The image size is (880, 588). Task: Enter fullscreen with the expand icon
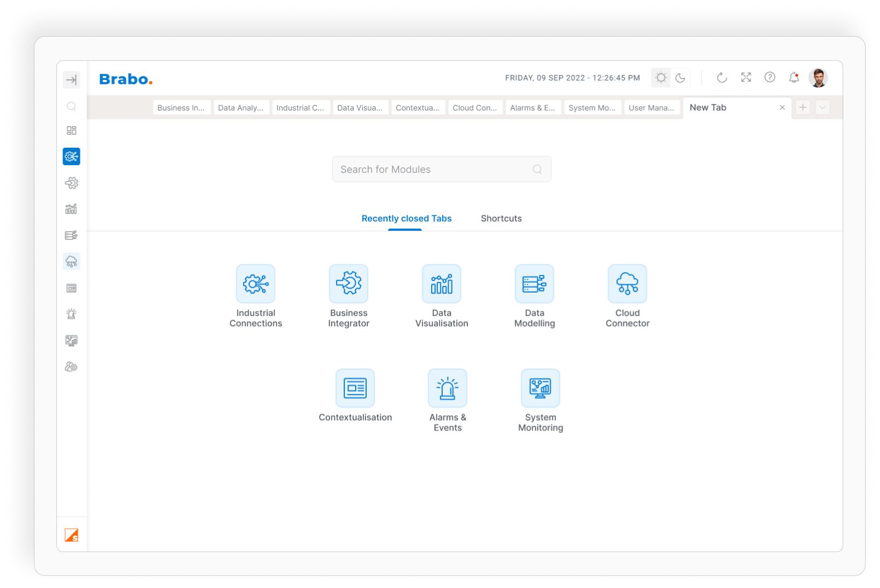(x=746, y=78)
